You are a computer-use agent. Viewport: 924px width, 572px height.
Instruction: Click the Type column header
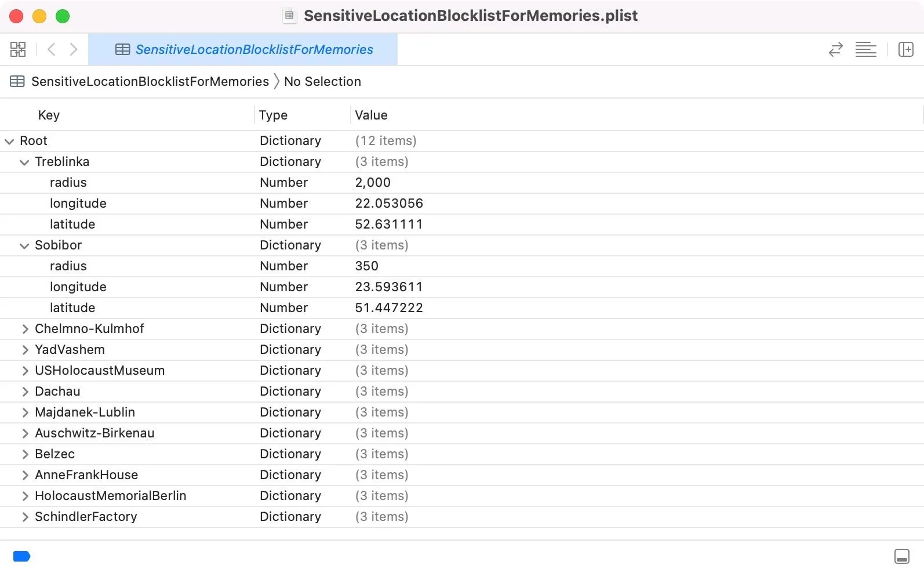click(x=273, y=115)
